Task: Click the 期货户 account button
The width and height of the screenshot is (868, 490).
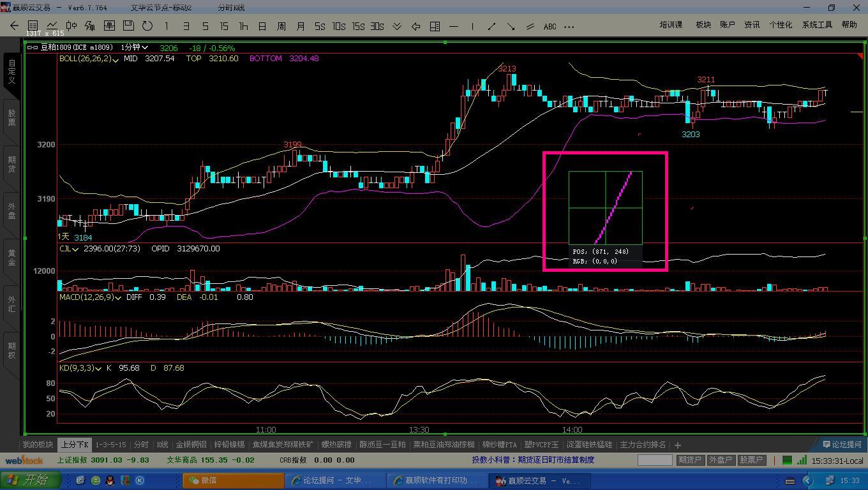Action: click(690, 460)
